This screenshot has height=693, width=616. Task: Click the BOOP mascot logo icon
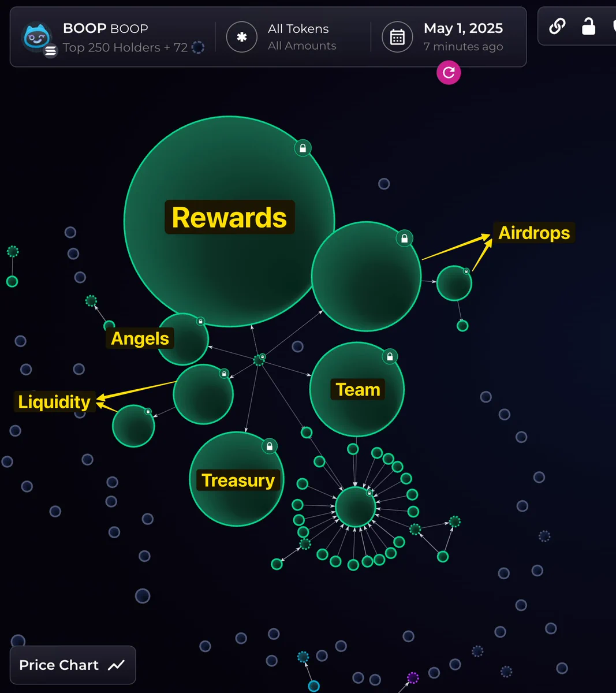point(37,33)
